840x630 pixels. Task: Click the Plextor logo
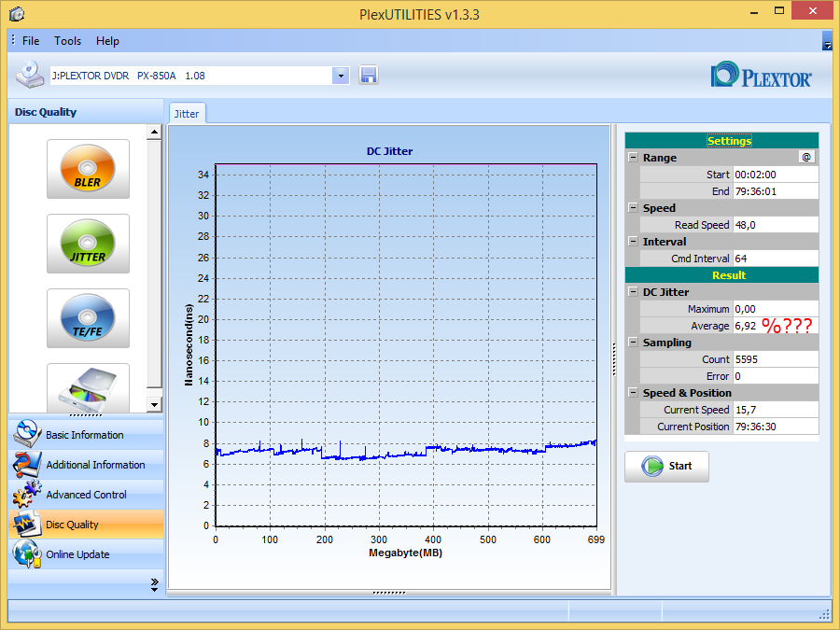(x=762, y=75)
